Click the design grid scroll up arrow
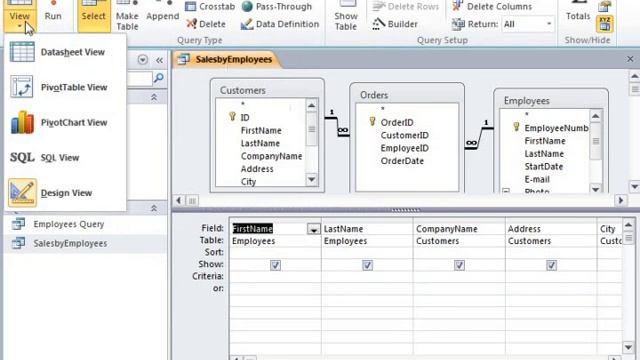This screenshot has width=640, height=360. (628, 224)
